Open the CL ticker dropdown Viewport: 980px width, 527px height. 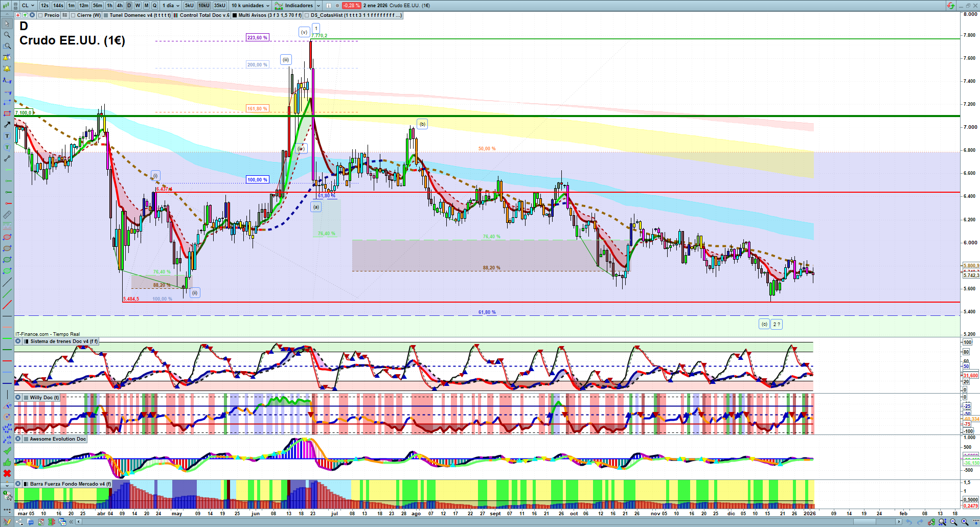click(28, 6)
